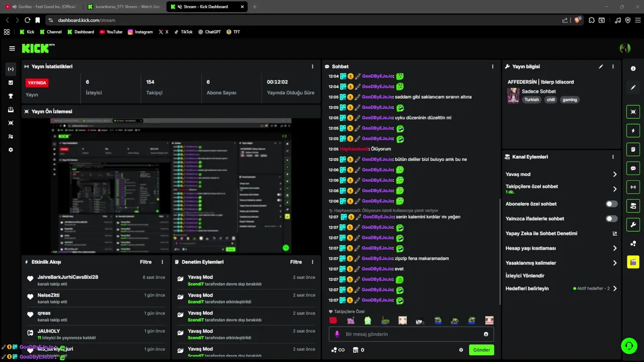This screenshot has height=362, width=644.
Task: Click JahreBarkJurhiCavsBixi28 in the activity feed
Action: 68,277
